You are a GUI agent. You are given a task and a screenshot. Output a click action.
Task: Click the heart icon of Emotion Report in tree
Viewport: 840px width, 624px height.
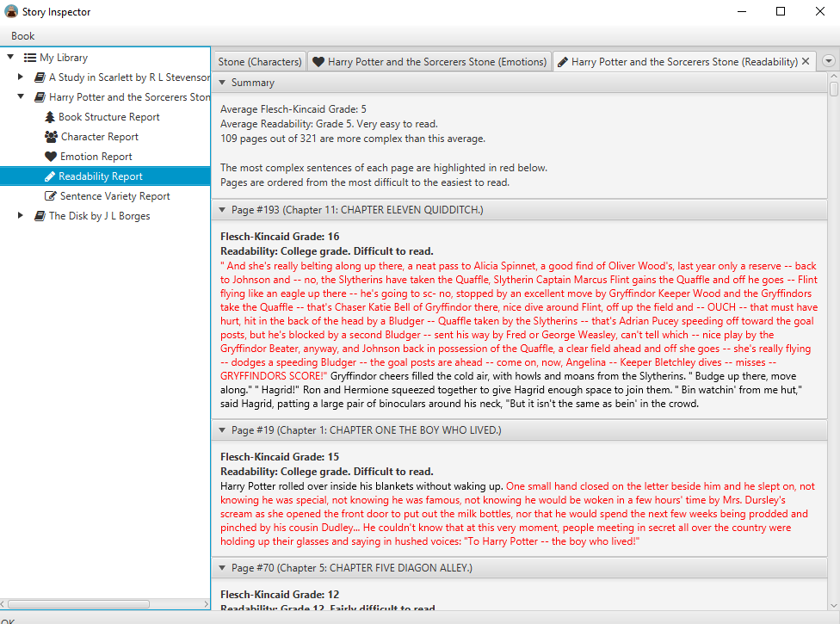point(51,157)
